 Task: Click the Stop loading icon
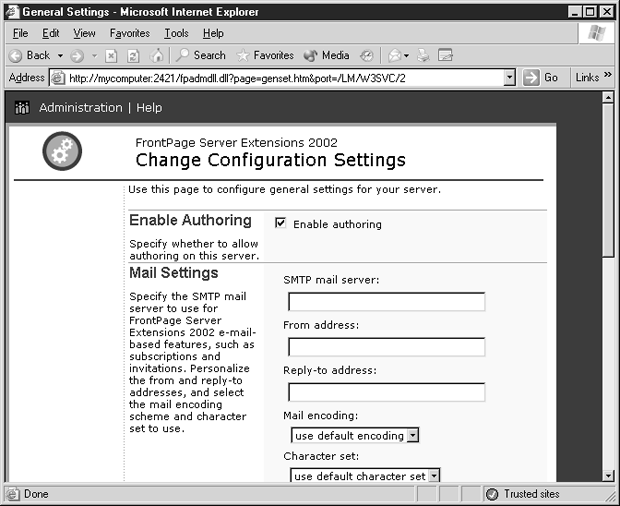coord(111,56)
